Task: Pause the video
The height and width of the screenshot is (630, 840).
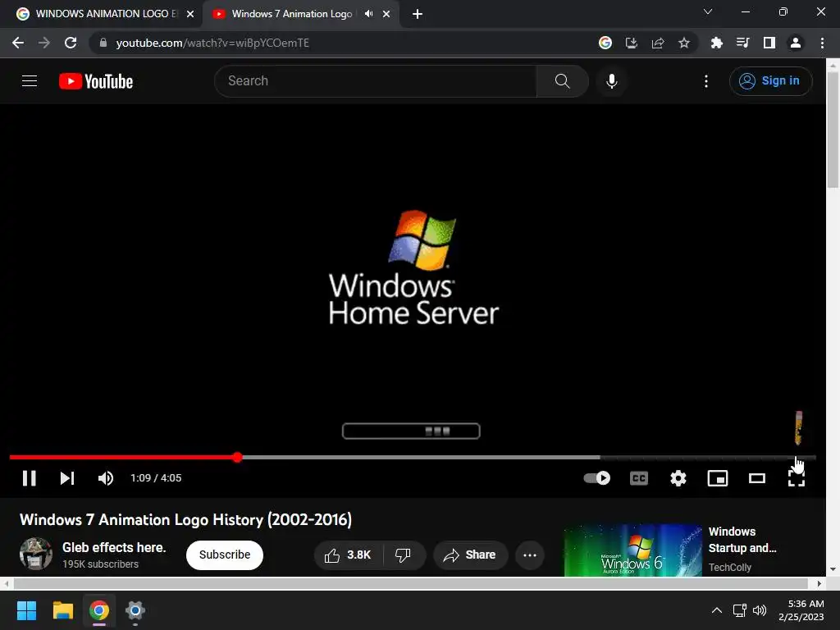Action: click(x=29, y=478)
